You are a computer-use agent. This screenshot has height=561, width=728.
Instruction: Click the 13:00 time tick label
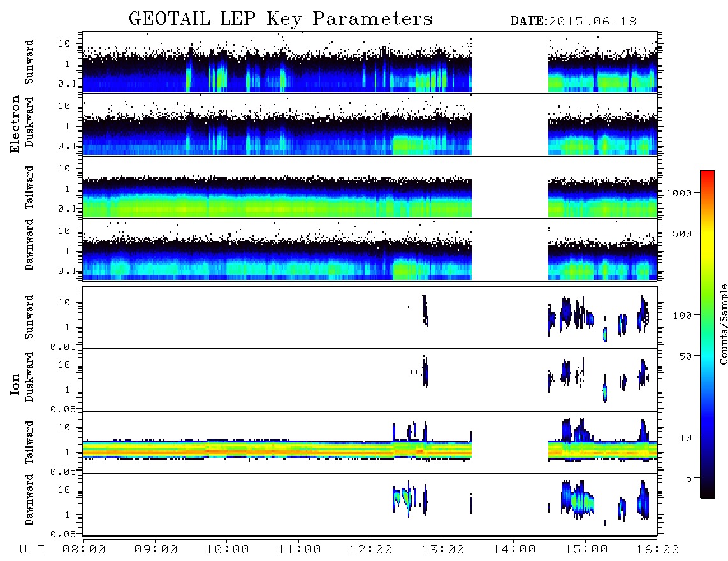(443, 550)
